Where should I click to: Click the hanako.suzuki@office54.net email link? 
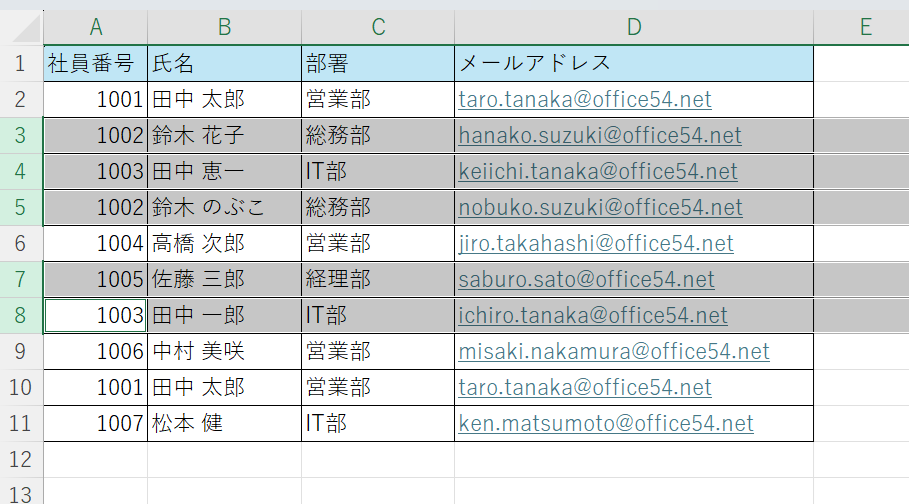pyautogui.click(x=600, y=135)
